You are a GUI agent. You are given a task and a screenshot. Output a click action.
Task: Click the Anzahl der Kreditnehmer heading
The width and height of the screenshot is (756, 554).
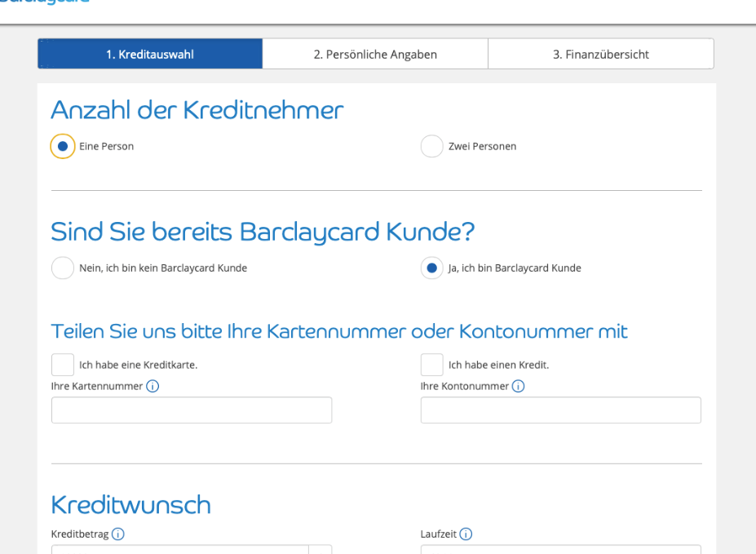[197, 111]
